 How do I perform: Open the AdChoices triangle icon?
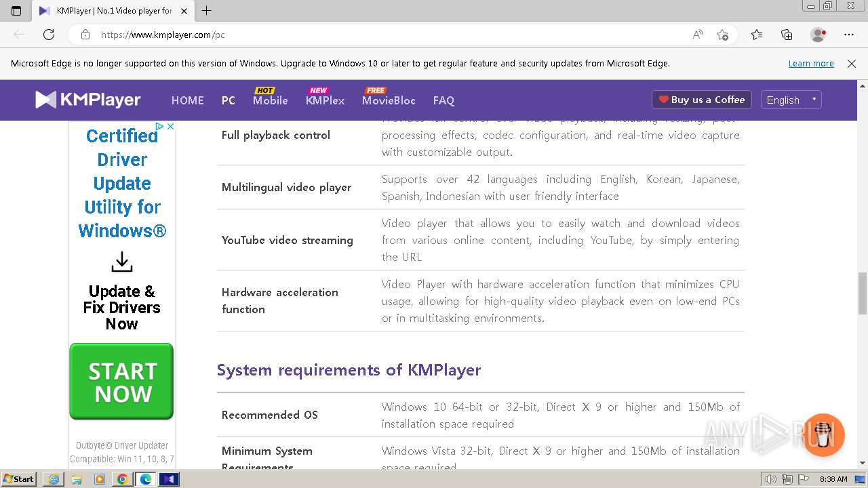(x=159, y=127)
